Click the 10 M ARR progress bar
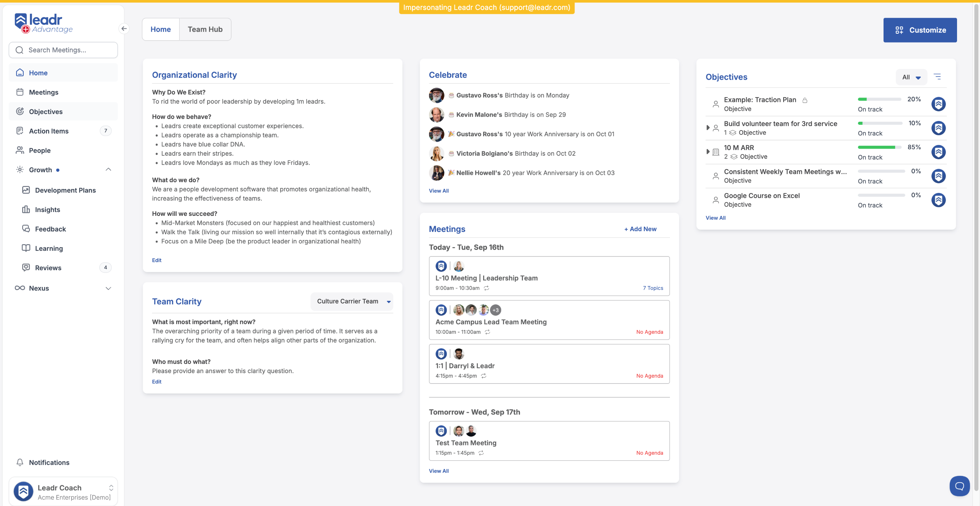980x506 pixels. [x=879, y=147]
